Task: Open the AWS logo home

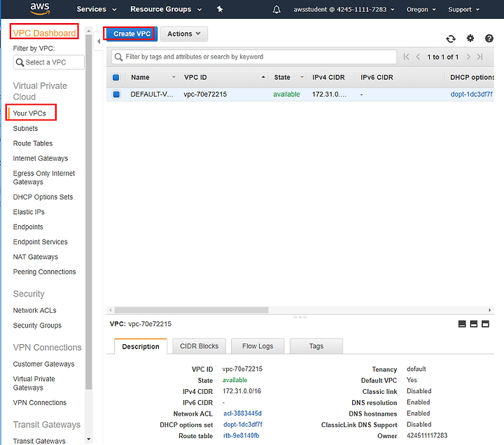Action: click(x=40, y=9)
